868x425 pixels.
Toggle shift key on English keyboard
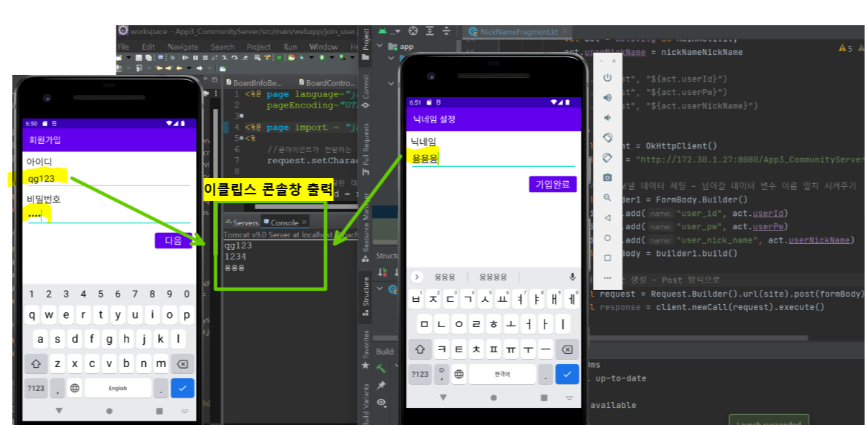(x=36, y=363)
